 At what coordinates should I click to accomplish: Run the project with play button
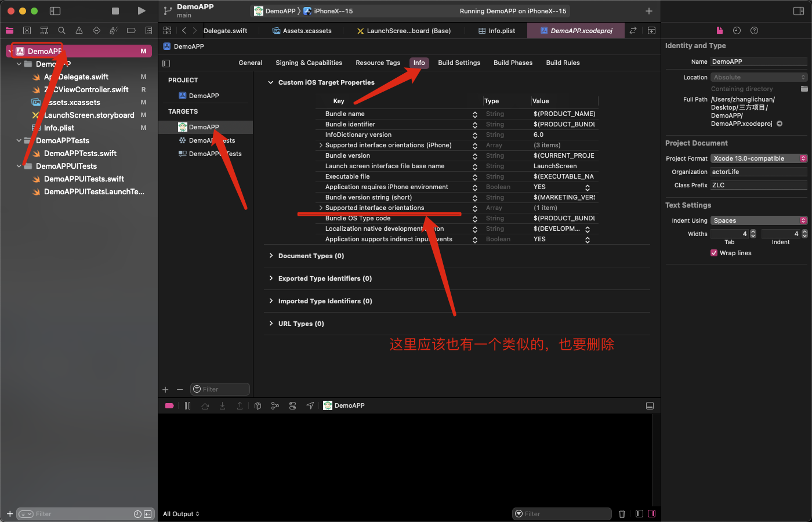pyautogui.click(x=142, y=11)
